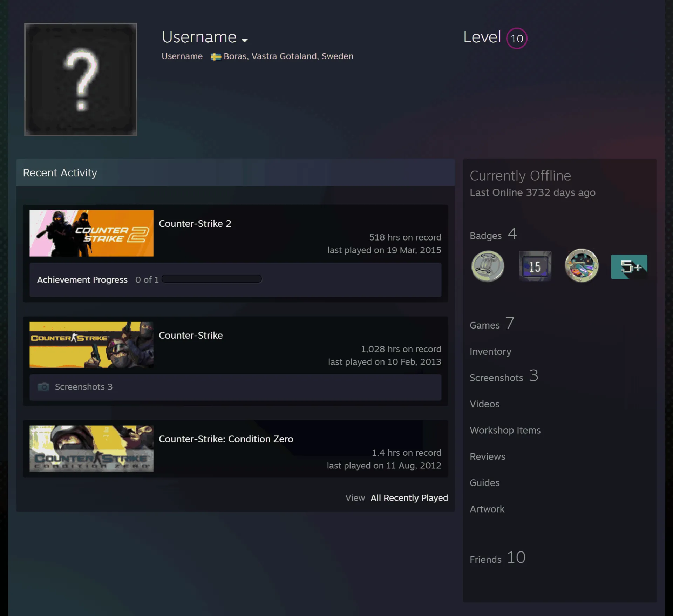
Task: Open the Condition Zero game banner
Action: pos(91,448)
